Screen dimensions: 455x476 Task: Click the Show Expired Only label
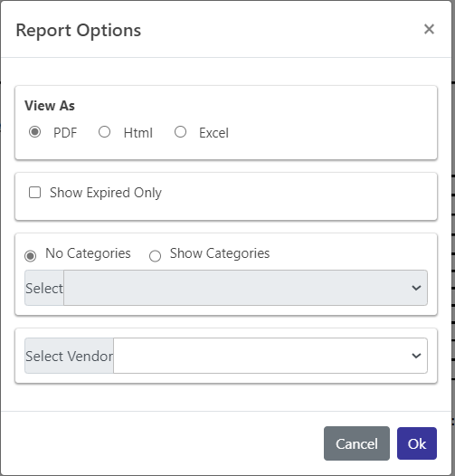[x=106, y=193]
